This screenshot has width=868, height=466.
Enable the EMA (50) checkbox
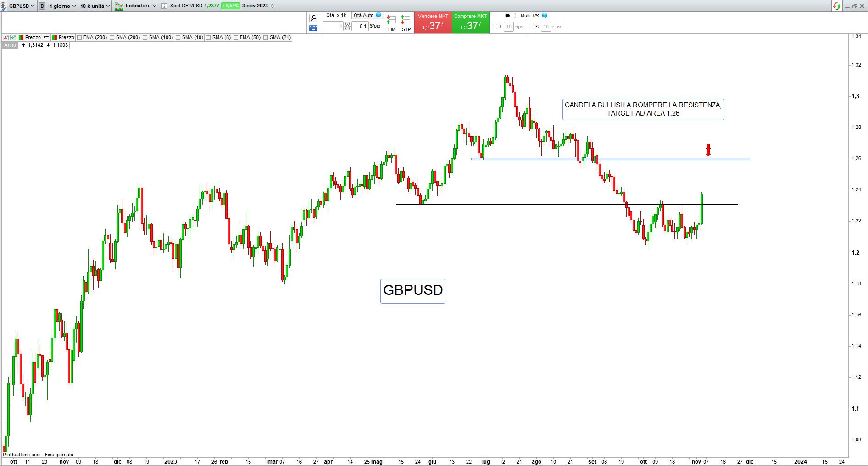coord(236,38)
